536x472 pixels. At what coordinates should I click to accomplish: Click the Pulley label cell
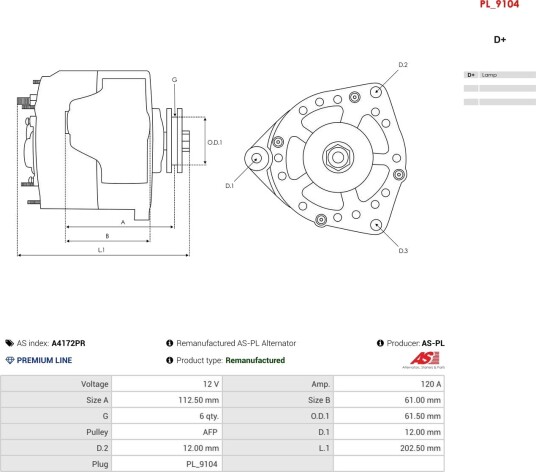(56, 432)
